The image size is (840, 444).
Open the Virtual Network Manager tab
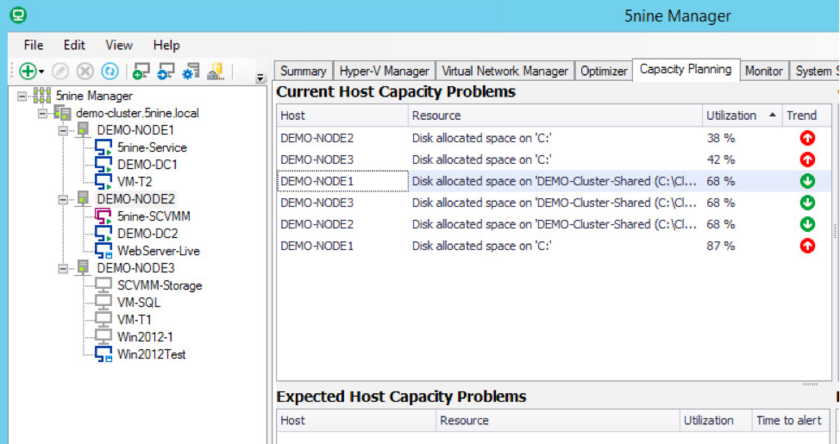(505, 71)
